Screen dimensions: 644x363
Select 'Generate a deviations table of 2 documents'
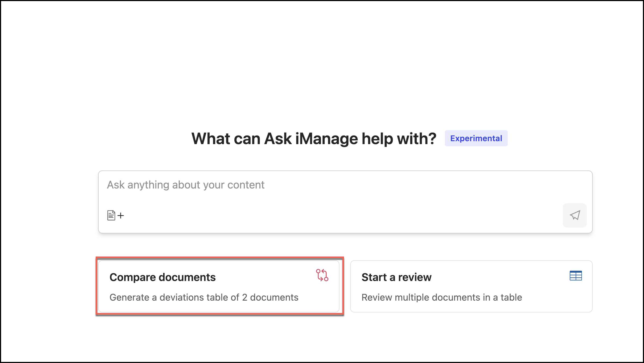204,297
